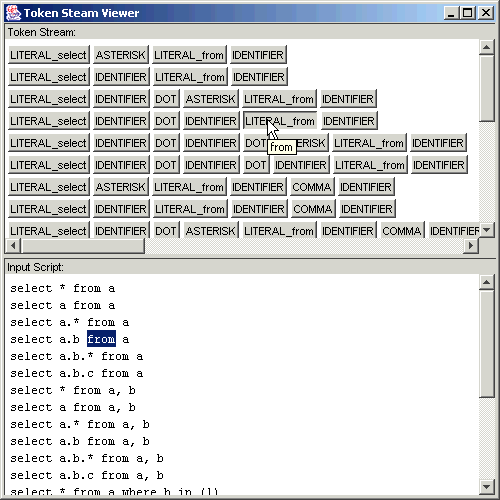Click the input script vertical scrollbar thumb
Screen dimensions: 500x500
click(486, 344)
